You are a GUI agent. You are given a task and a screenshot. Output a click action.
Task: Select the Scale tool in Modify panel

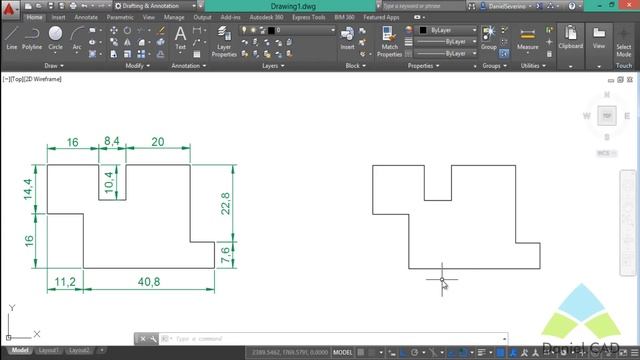127,54
